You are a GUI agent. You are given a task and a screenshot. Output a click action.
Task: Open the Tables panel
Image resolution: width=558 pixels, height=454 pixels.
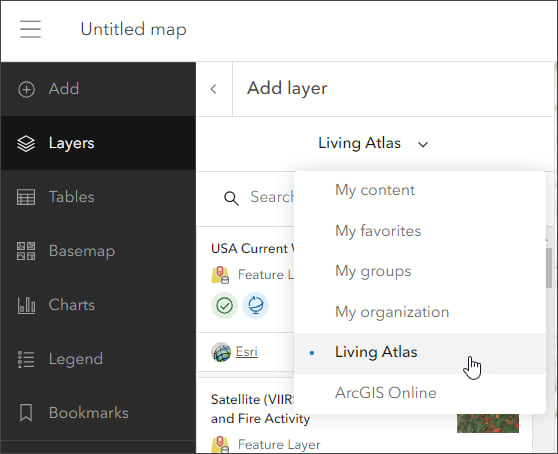coord(98,197)
